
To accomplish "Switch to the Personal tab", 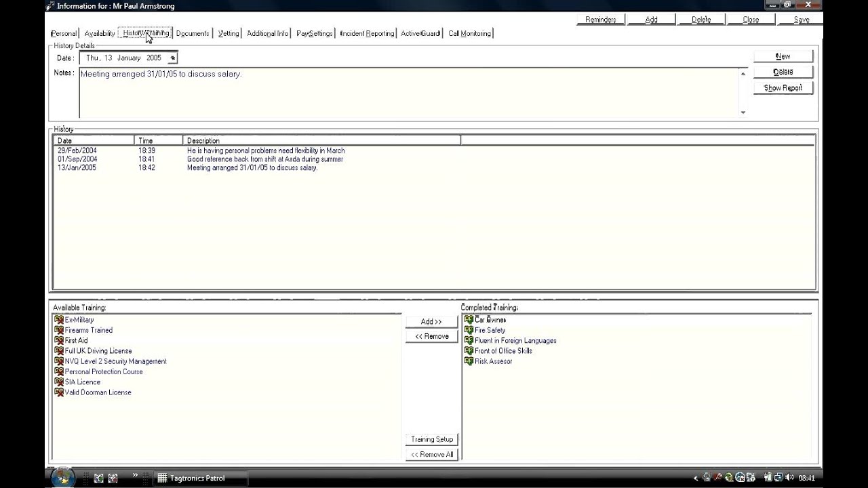I will 64,33.
